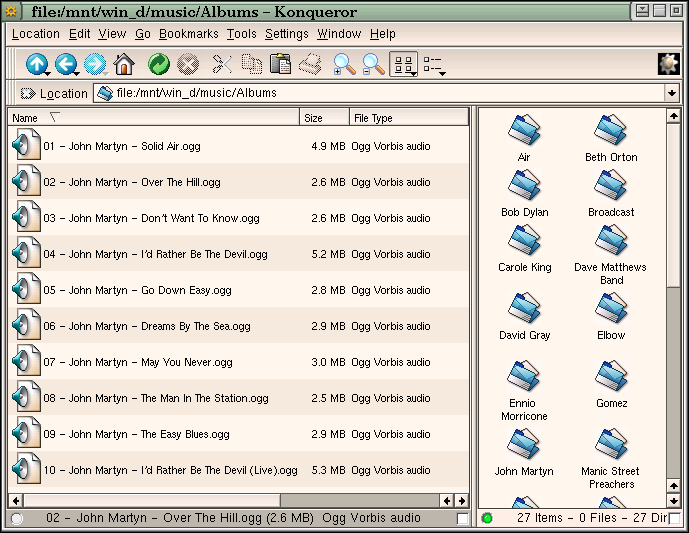
Task: Click scroll-up arrow in folder pane
Action: point(673,116)
